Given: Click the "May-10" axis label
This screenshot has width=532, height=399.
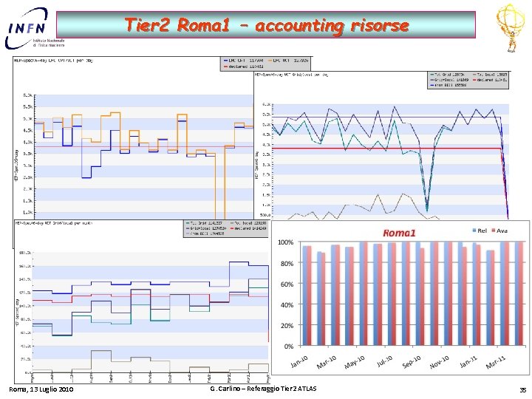Looking at the screenshot, I should pos(355,362).
